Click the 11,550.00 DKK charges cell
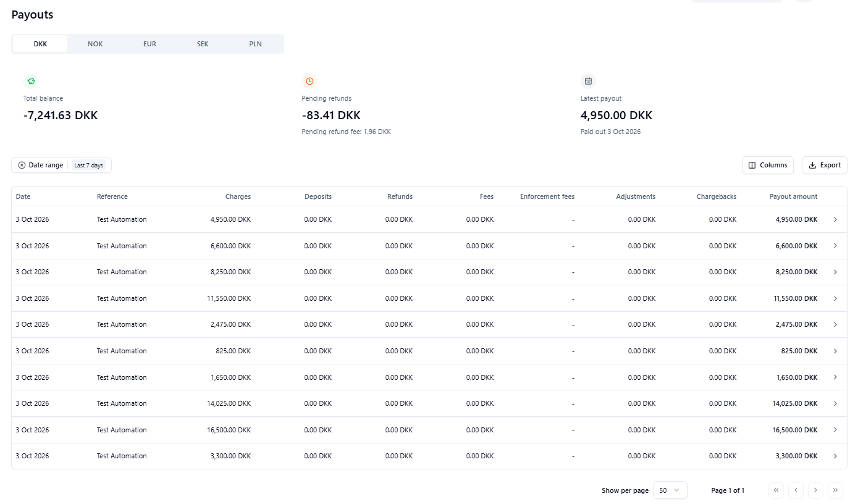 point(229,298)
